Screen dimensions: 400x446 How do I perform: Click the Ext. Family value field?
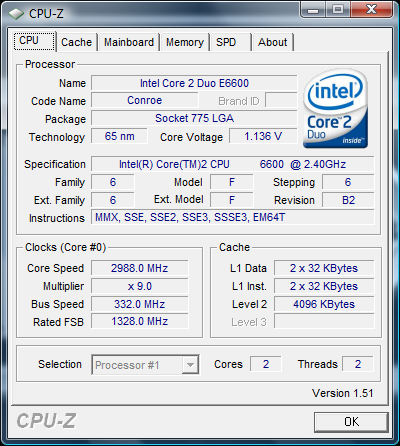(113, 200)
